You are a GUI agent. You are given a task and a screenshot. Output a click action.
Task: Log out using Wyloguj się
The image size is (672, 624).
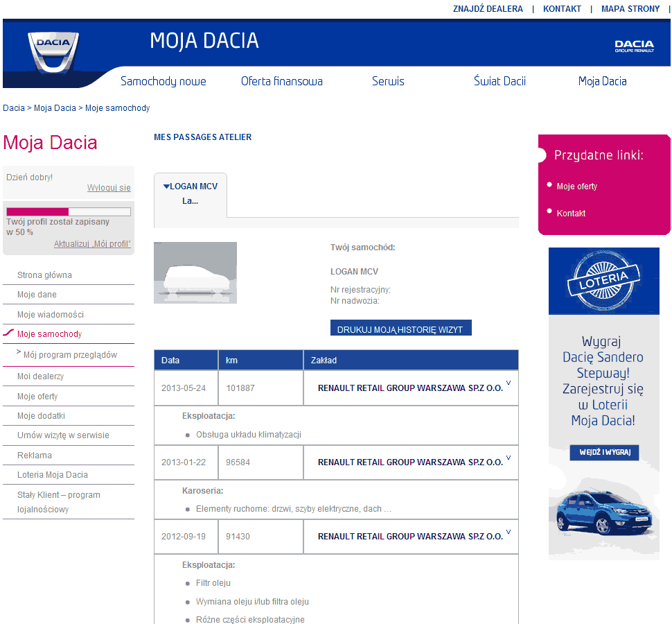(x=109, y=187)
